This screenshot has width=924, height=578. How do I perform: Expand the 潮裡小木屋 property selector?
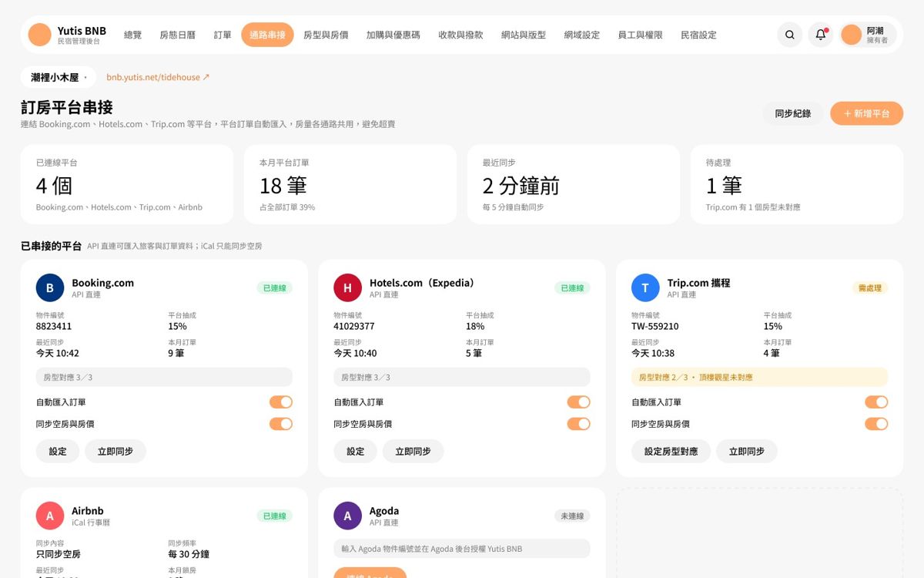click(59, 77)
